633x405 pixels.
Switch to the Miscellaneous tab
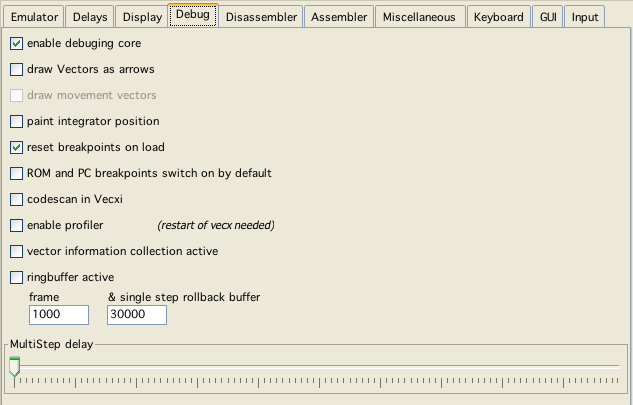[419, 17]
